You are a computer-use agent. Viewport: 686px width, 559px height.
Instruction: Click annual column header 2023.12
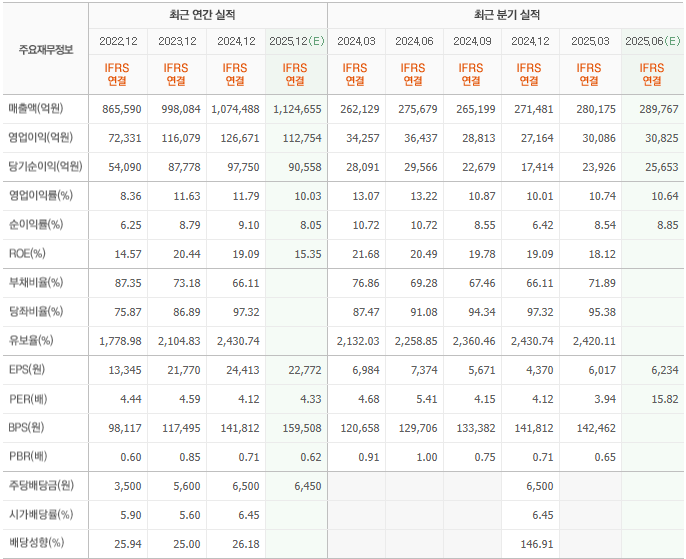(177, 42)
